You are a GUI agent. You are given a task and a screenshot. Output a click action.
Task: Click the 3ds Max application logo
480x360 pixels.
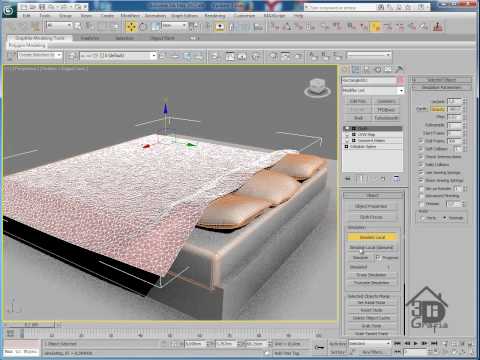pyautogui.click(x=9, y=11)
